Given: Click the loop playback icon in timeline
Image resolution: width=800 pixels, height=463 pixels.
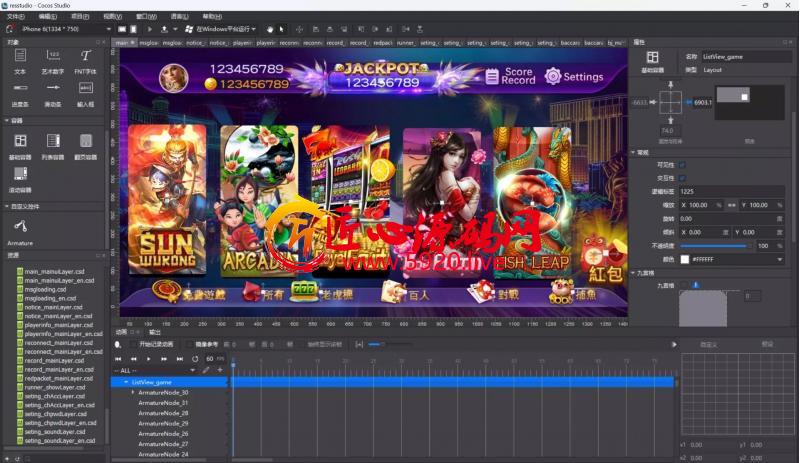Looking at the screenshot, I should pos(195,359).
